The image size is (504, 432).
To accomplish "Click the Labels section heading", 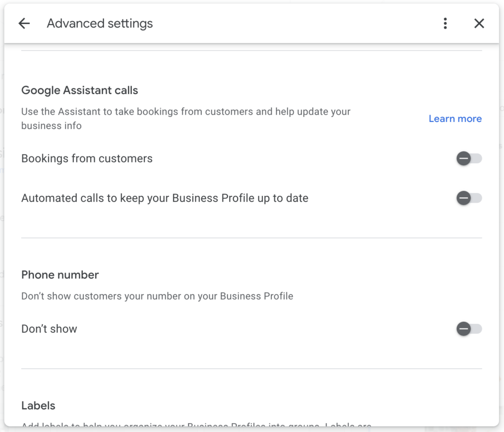I will pyautogui.click(x=38, y=406).
